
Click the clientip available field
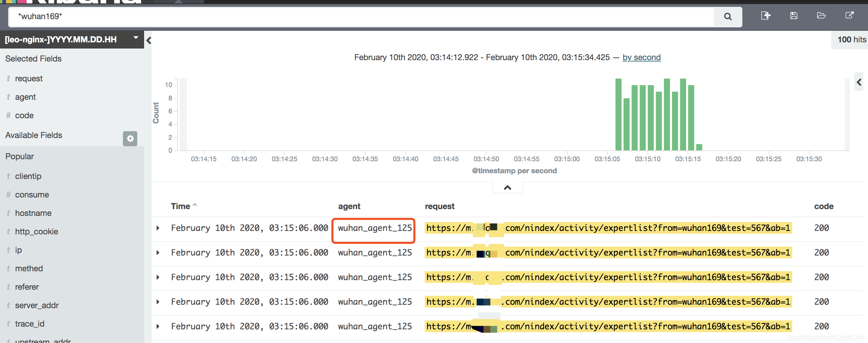coord(28,176)
